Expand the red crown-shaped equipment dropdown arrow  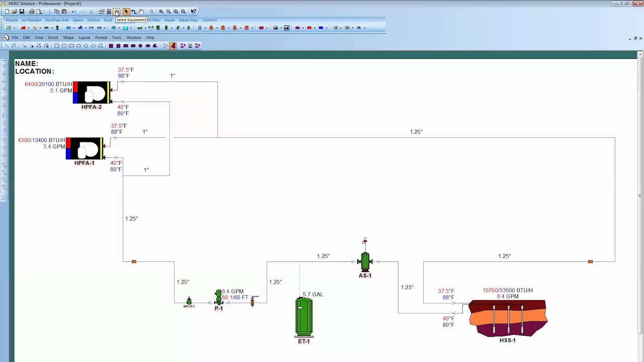[x=267, y=28]
